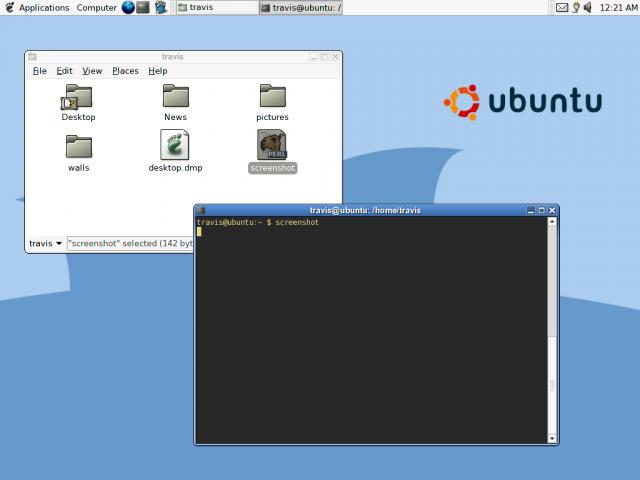This screenshot has width=640, height=480.
Task: Switch to the travis window in taskbar
Action: click(217, 7)
